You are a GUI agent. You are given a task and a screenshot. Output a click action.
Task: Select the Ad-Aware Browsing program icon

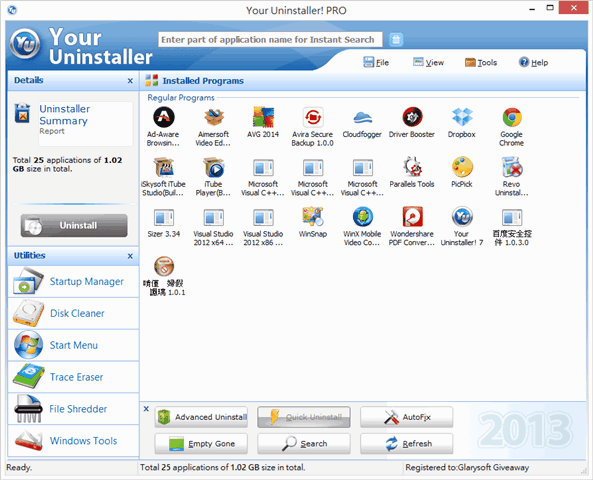164,117
